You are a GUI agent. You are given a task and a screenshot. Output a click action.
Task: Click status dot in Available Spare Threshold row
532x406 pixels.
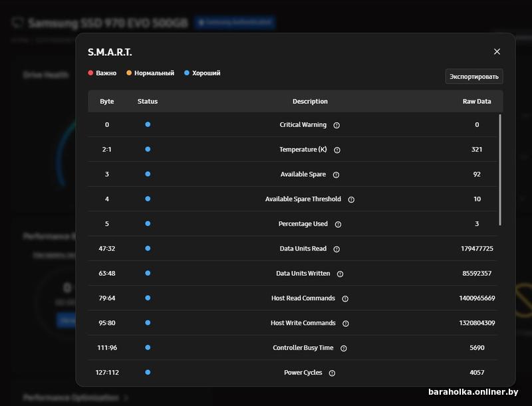pyautogui.click(x=148, y=199)
